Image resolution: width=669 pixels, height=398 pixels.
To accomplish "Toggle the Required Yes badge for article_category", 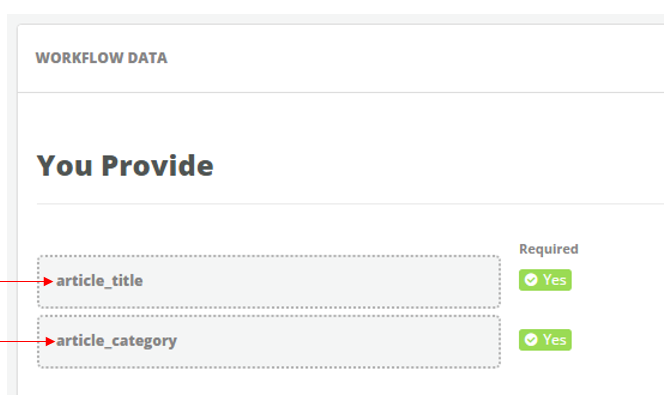I will click(545, 340).
